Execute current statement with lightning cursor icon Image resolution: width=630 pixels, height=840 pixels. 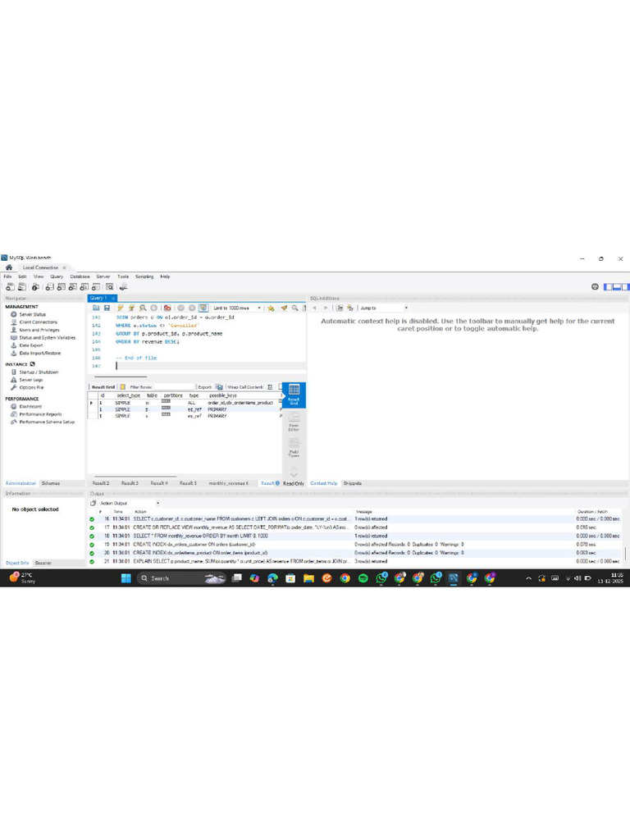click(131, 308)
